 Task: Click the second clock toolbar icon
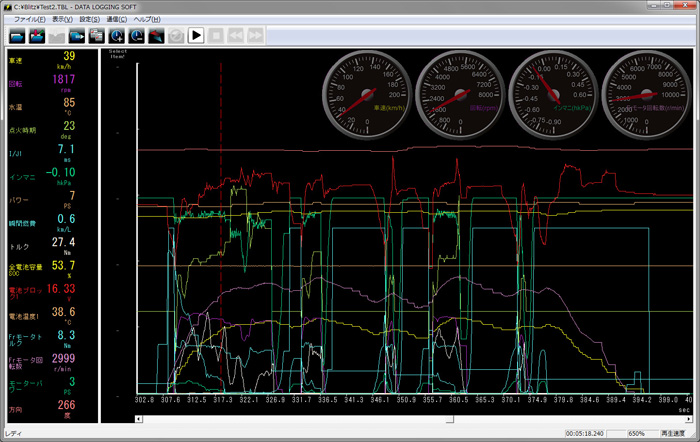(136, 35)
